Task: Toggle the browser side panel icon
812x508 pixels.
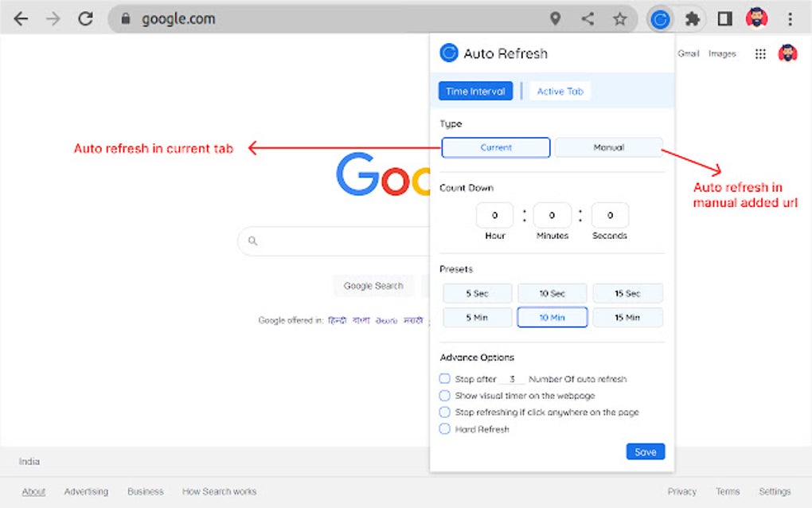Action: coord(724,19)
